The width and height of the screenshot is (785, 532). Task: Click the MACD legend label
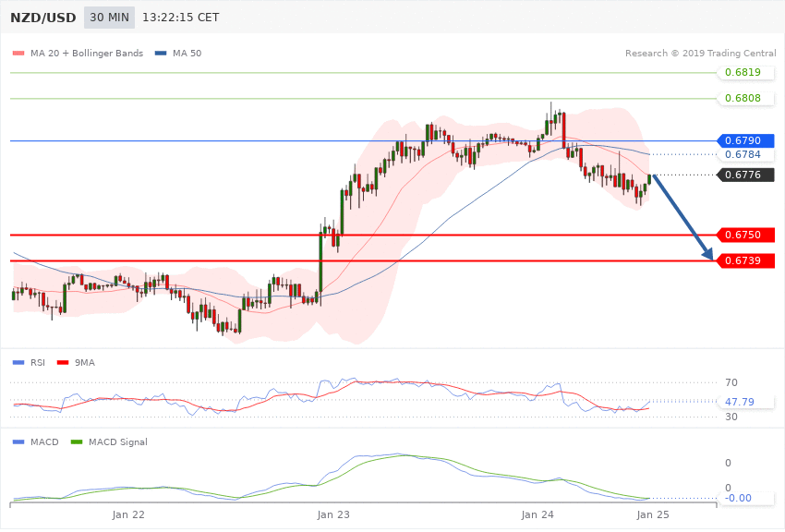pos(44,442)
